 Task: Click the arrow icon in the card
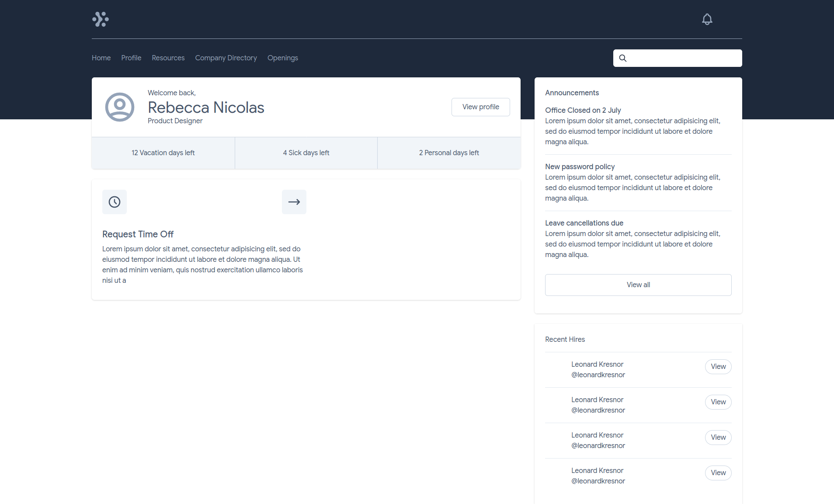[x=294, y=202]
